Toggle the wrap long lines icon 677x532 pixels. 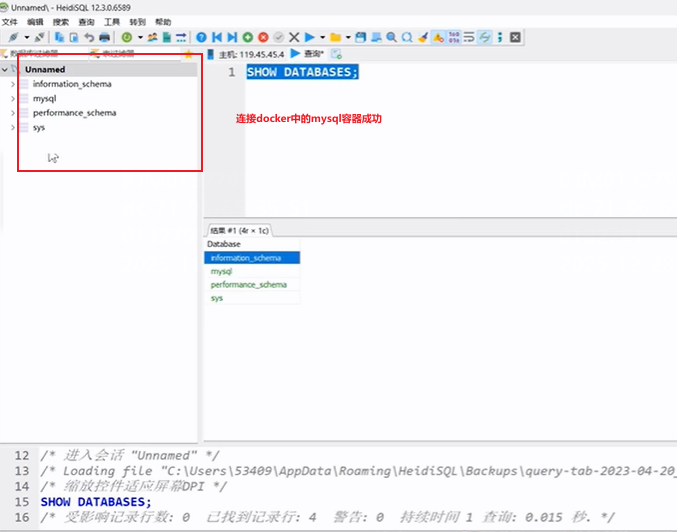(469, 38)
